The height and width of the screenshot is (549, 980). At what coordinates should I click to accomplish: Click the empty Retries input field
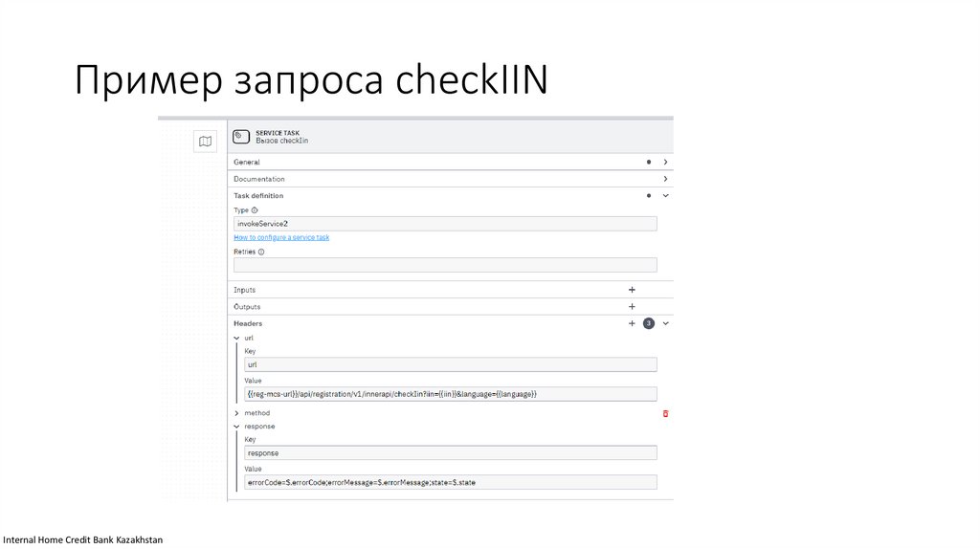coord(445,265)
